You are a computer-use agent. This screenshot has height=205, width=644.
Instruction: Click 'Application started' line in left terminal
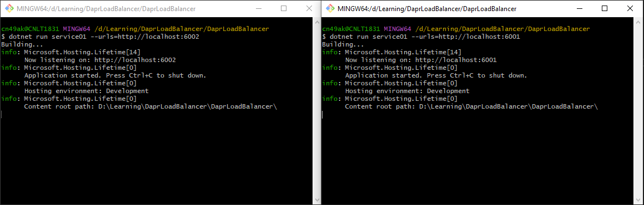point(115,75)
